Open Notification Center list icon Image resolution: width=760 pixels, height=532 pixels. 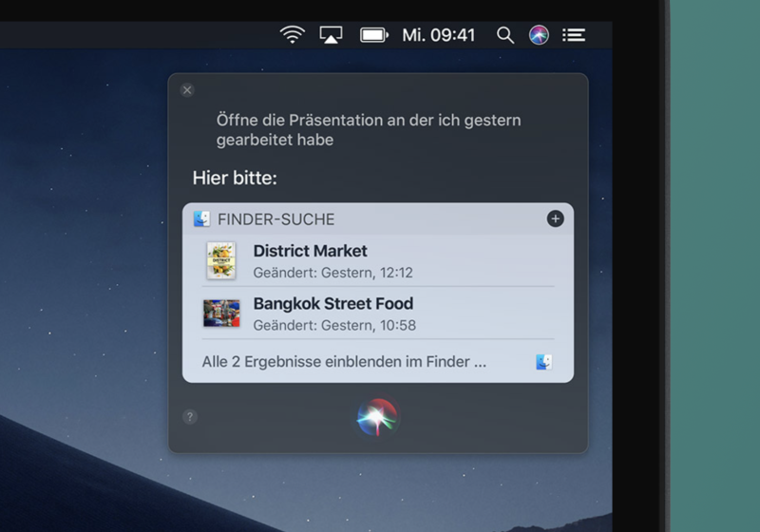tap(573, 35)
